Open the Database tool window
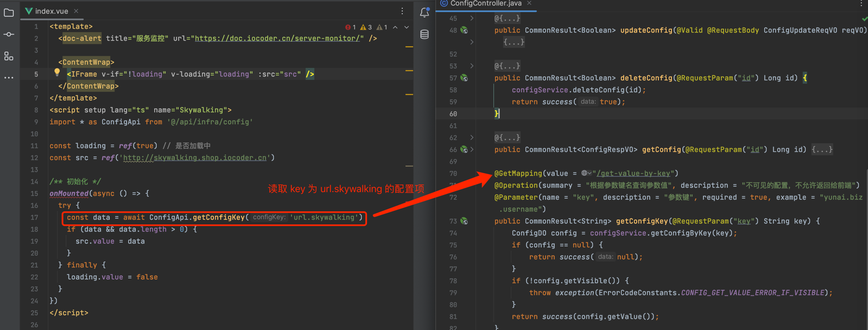The height and width of the screenshot is (330, 868). [425, 35]
